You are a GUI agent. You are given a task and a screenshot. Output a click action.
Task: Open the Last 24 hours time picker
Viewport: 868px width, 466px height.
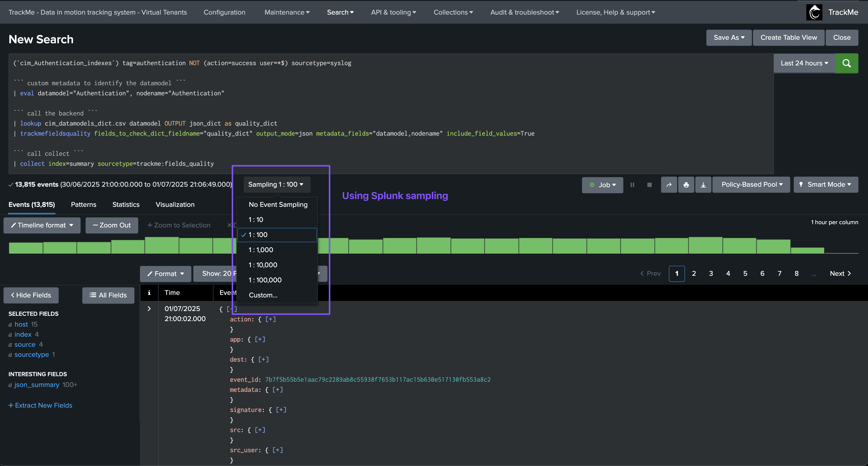(x=804, y=63)
